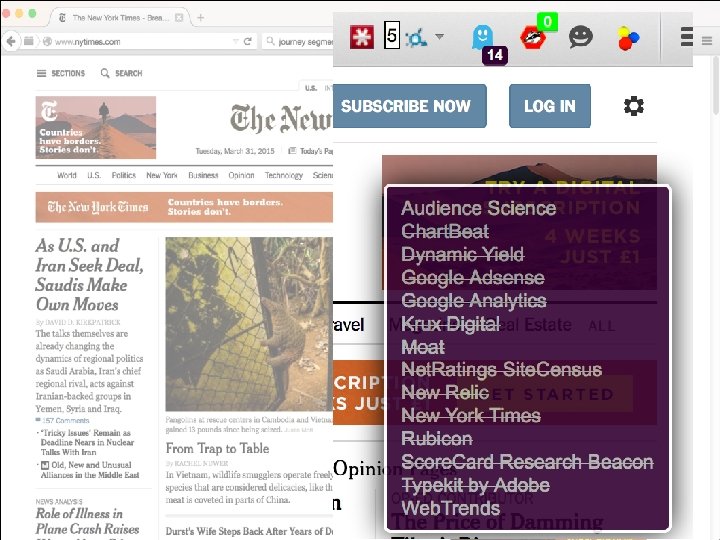Open Old, New and Unusual Alliances link
This screenshot has height=540, width=720.
tap(89, 470)
